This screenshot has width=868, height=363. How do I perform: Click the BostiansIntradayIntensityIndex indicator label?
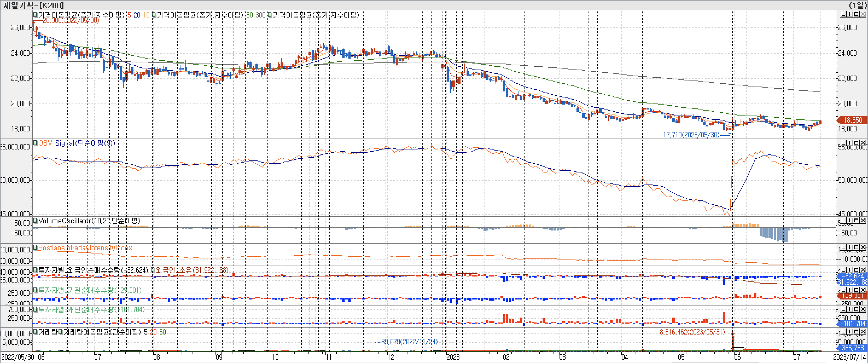point(85,248)
